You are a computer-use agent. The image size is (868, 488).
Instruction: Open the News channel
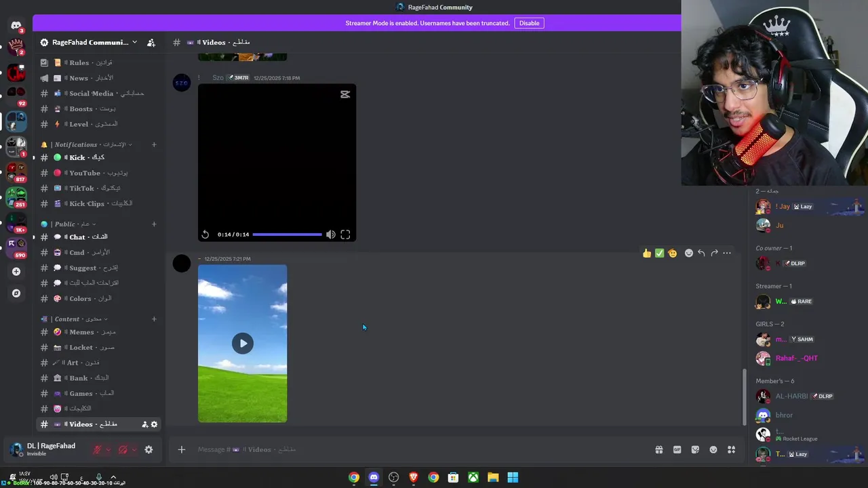[x=98, y=78]
